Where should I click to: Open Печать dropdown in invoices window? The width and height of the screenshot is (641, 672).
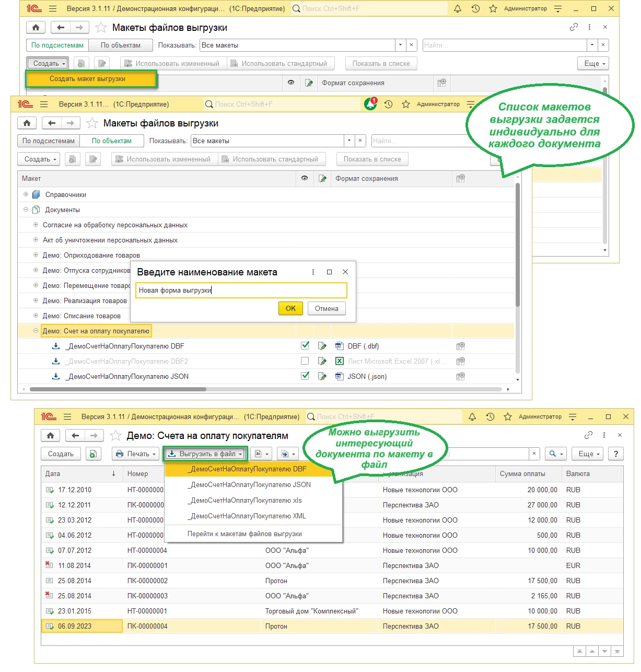135,454
